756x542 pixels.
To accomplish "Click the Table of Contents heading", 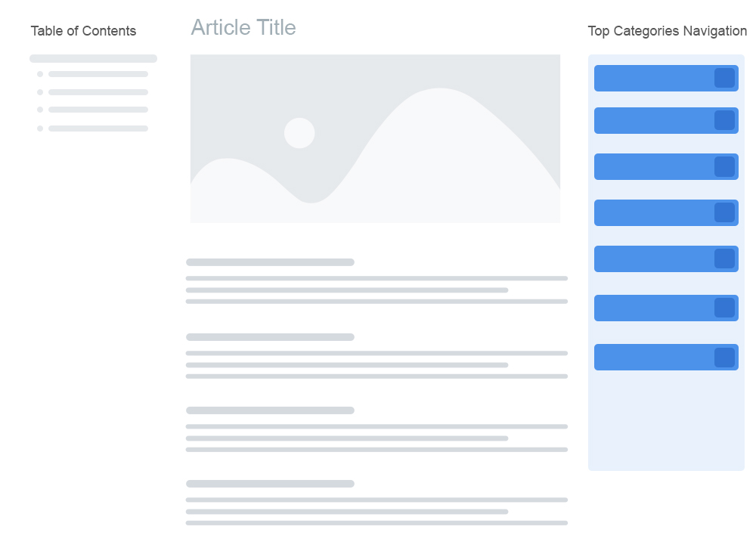I will (83, 31).
